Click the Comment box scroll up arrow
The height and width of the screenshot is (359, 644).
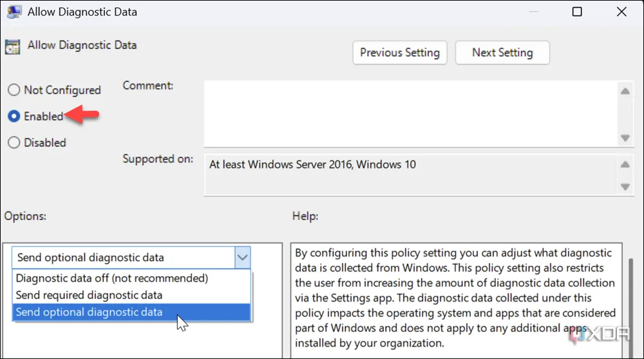click(x=624, y=91)
